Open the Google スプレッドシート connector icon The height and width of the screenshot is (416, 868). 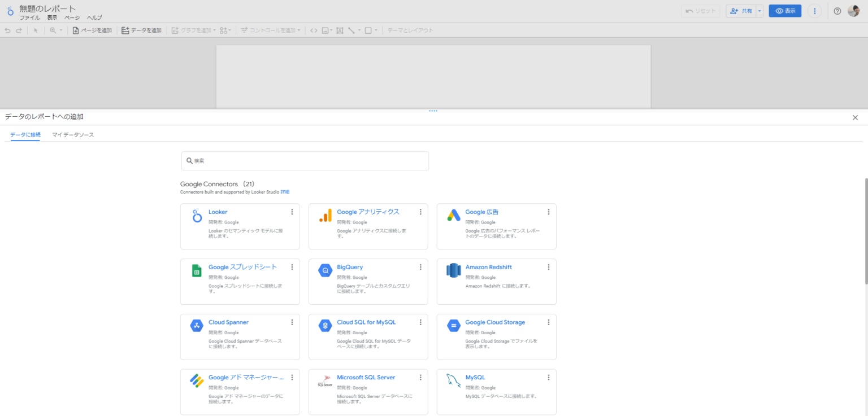click(197, 271)
